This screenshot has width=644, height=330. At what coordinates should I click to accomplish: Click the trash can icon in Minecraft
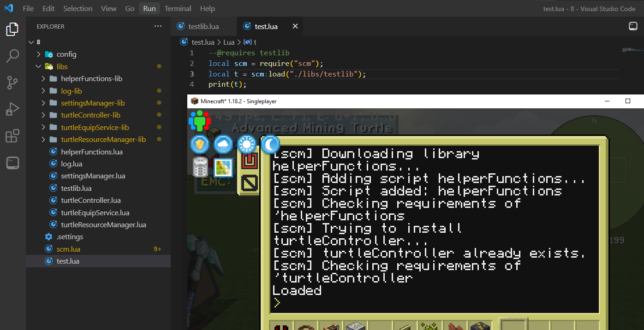[x=200, y=167]
